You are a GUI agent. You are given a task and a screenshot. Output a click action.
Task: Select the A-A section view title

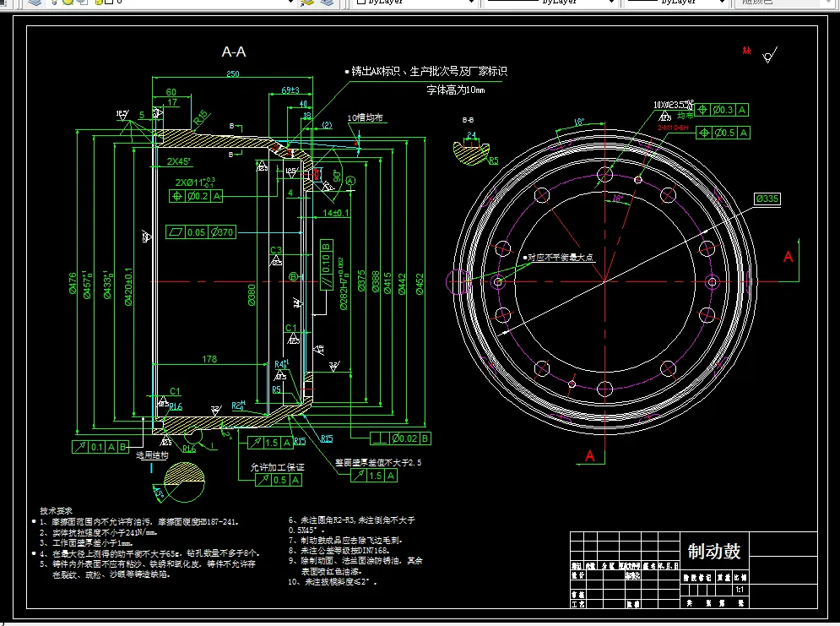(x=234, y=52)
